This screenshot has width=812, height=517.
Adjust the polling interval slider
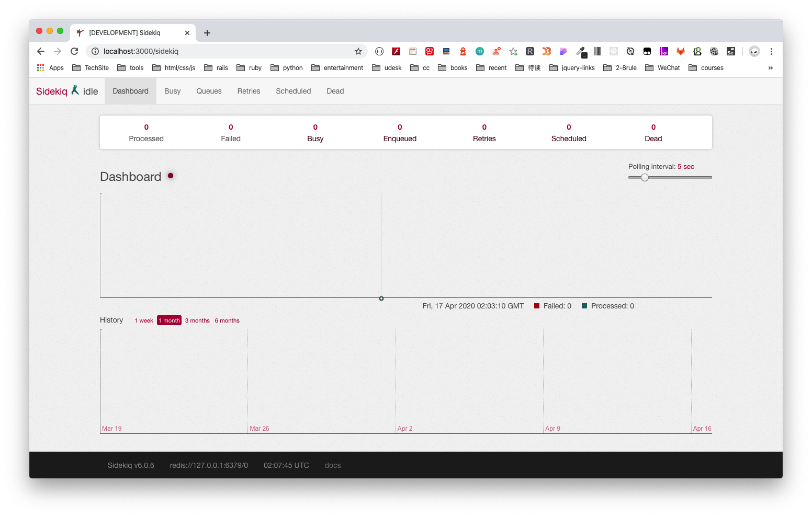pyautogui.click(x=644, y=177)
